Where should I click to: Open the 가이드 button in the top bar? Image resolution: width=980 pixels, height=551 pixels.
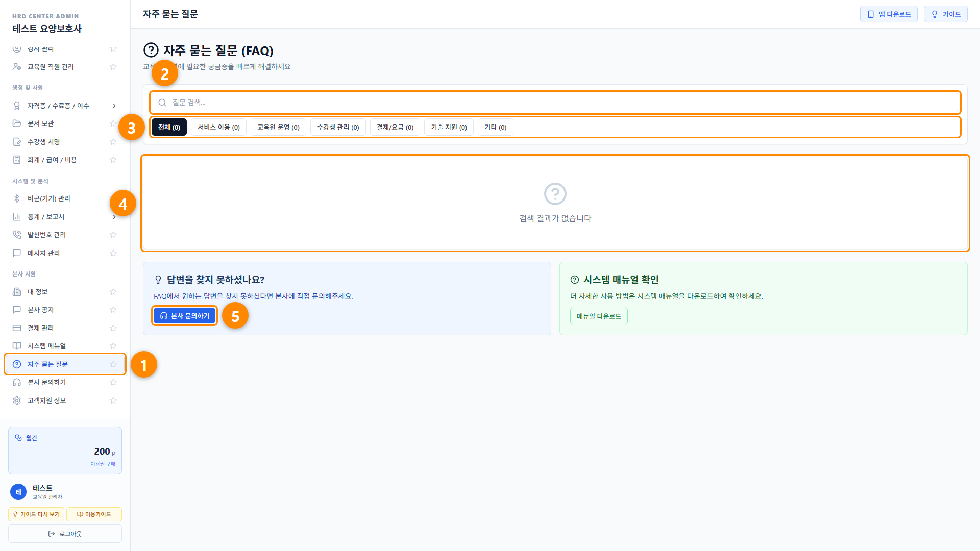945,14
